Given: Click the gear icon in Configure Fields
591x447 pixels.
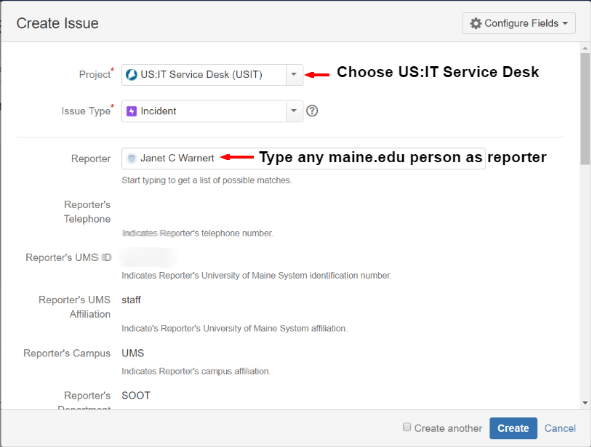Looking at the screenshot, I should pos(476,23).
